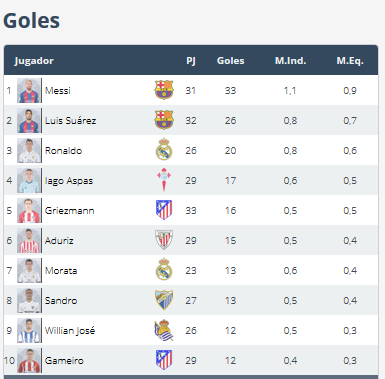Screen dimensions: 385x379
Task: Open the Luis Suárez player name link
Action: (70, 120)
